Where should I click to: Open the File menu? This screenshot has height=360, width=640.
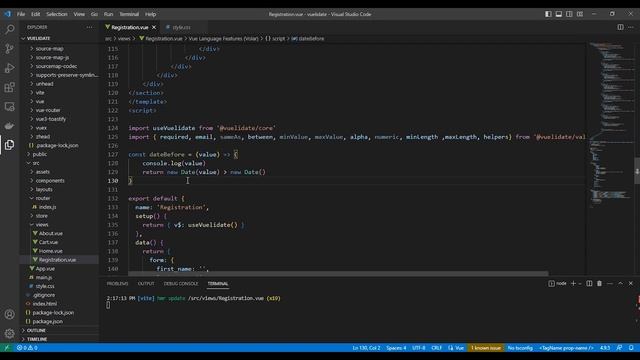tap(21, 14)
